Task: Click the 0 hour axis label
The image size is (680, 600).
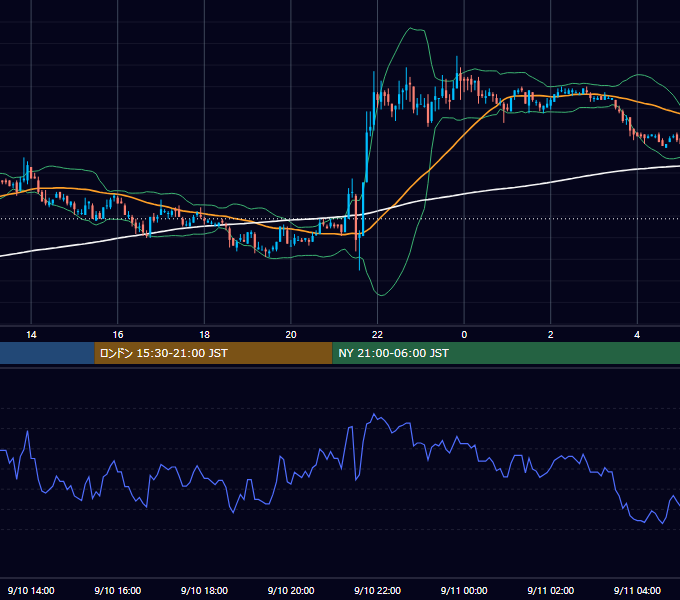Action: 464,335
